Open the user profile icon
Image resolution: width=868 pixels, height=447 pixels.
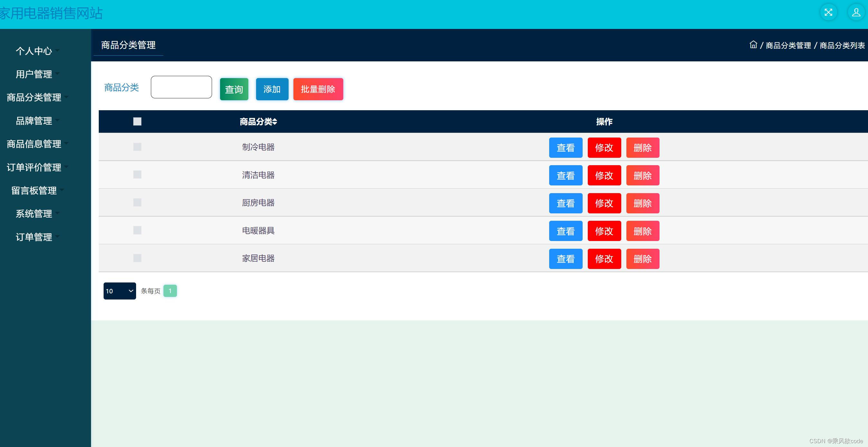tap(856, 13)
